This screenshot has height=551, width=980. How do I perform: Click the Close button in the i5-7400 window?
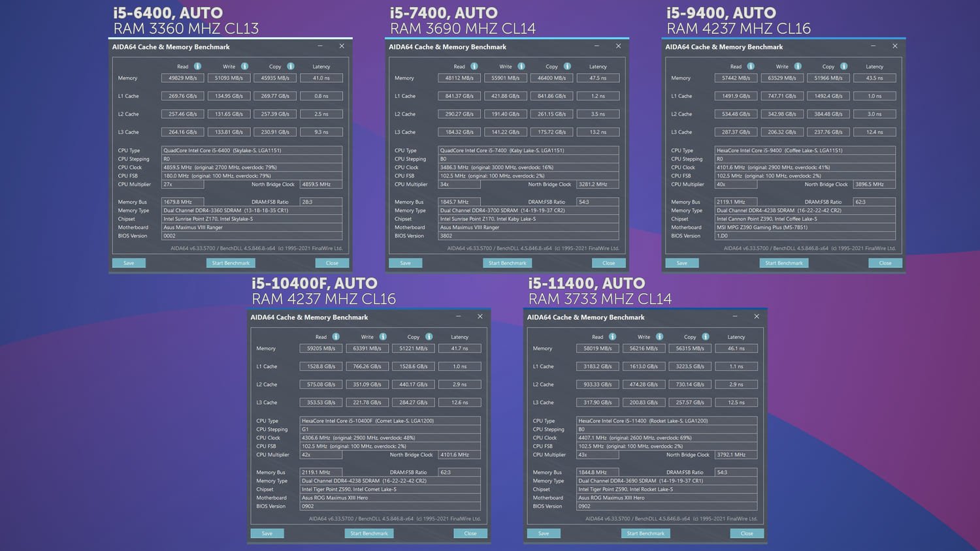[609, 263]
